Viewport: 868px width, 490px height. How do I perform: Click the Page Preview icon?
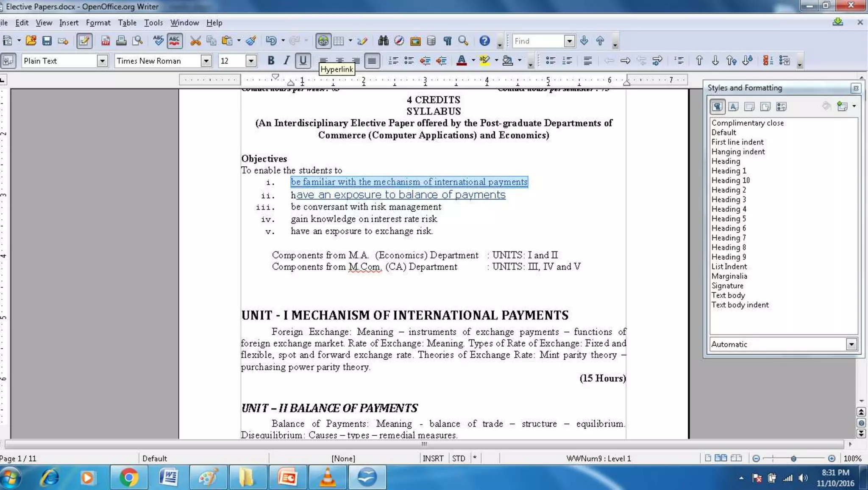click(137, 41)
